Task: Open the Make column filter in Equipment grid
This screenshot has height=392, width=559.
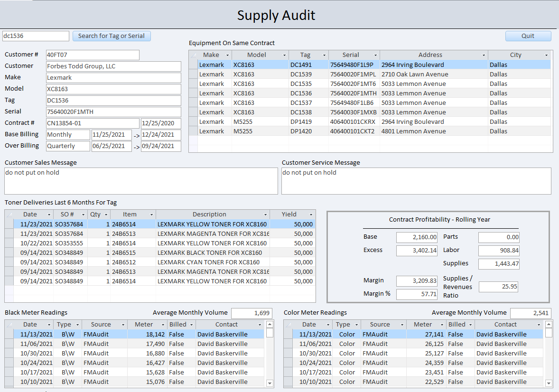Action: point(227,55)
